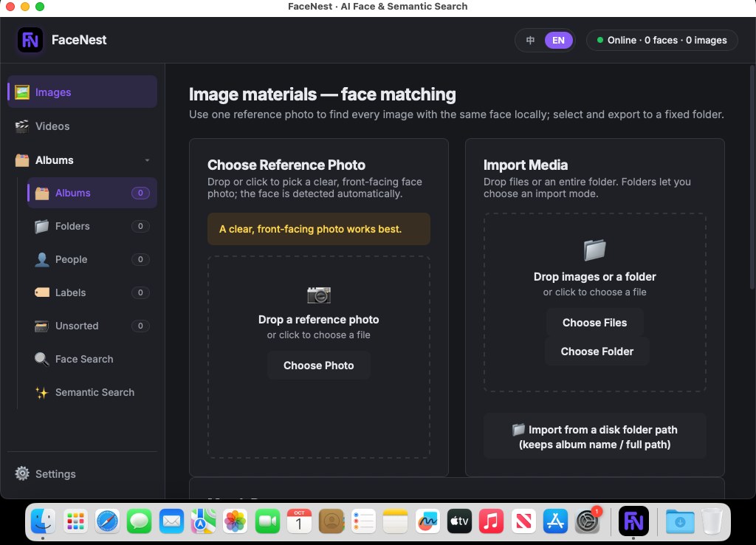Click FaceNest app icon in the Dock
The height and width of the screenshot is (545, 756).
pyautogui.click(x=633, y=521)
